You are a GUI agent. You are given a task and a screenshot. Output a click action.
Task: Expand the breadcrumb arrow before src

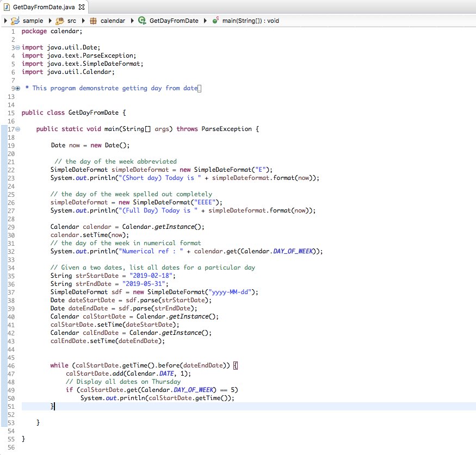pos(50,21)
